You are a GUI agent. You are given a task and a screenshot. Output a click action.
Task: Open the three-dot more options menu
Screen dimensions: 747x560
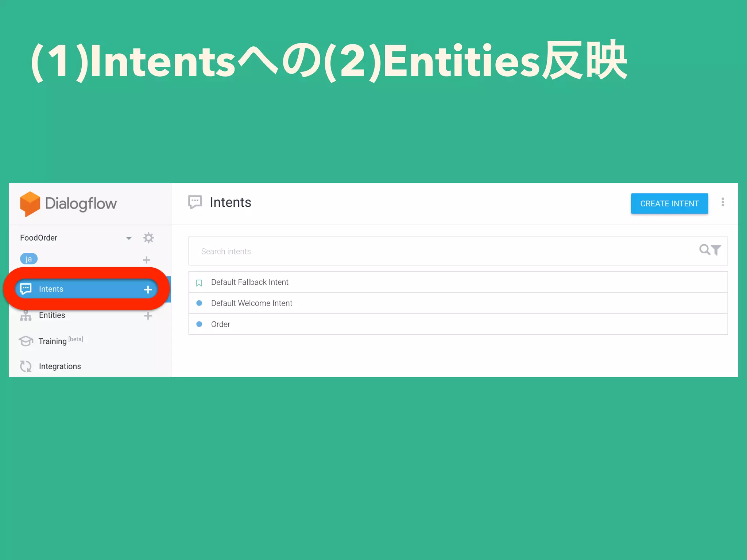[x=723, y=202]
